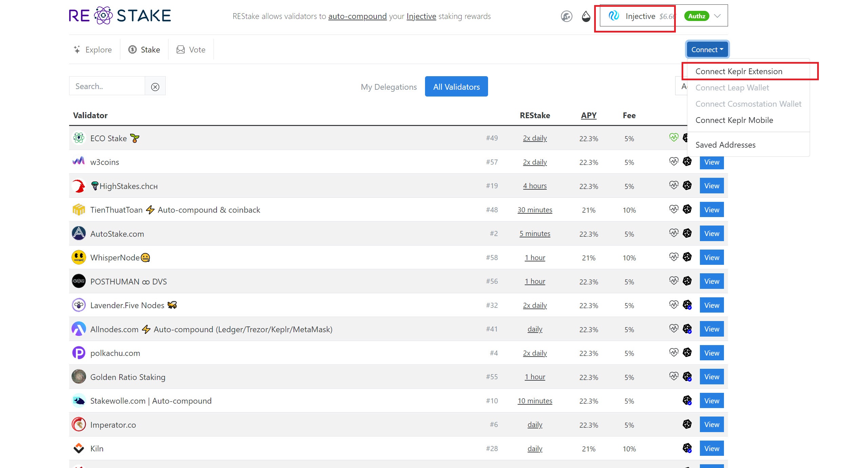868x468 pixels.
Task: Expand the Injective network selector chevron
Action: (x=718, y=16)
